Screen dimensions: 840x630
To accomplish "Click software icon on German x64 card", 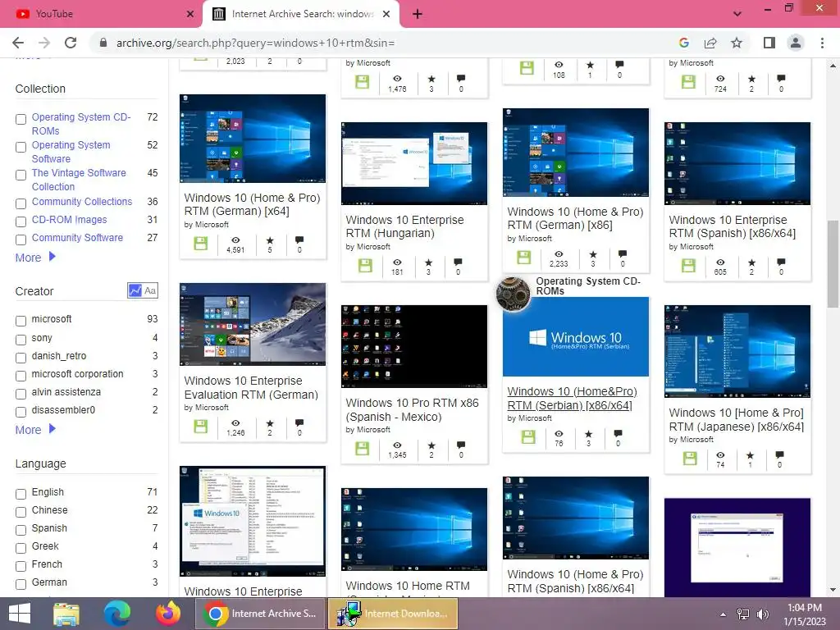I will (201, 244).
